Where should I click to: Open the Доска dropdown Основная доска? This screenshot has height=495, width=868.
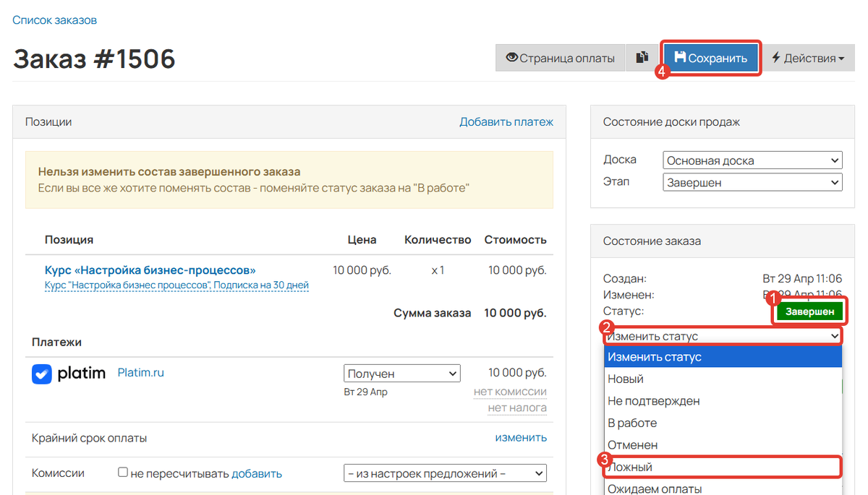click(752, 160)
